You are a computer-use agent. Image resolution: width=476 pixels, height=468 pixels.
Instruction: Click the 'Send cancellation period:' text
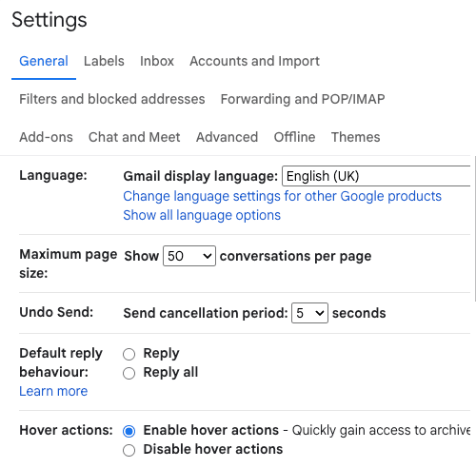tap(206, 313)
